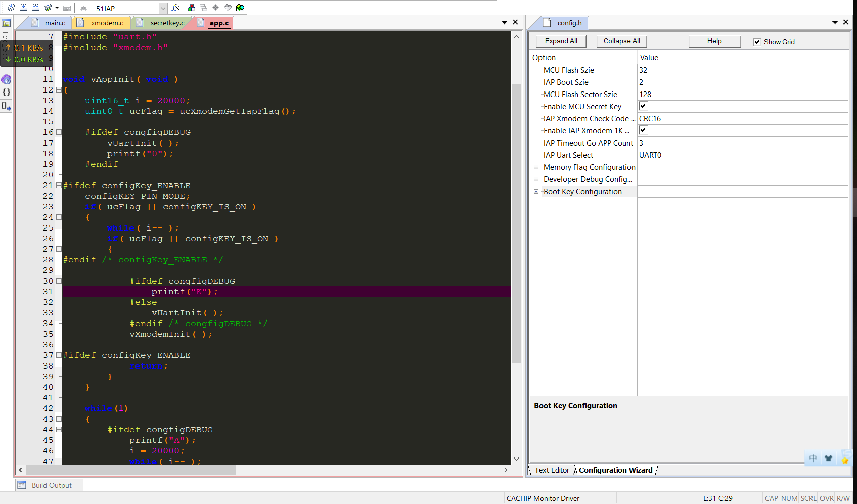Click the Expand All button

[561, 41]
